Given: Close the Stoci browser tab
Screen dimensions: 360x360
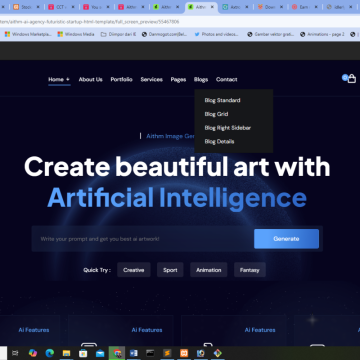Looking at the screenshot, I should point(38,7).
